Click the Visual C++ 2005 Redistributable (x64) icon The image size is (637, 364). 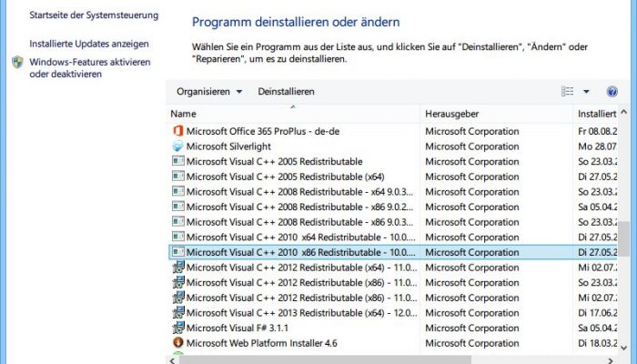tap(178, 176)
